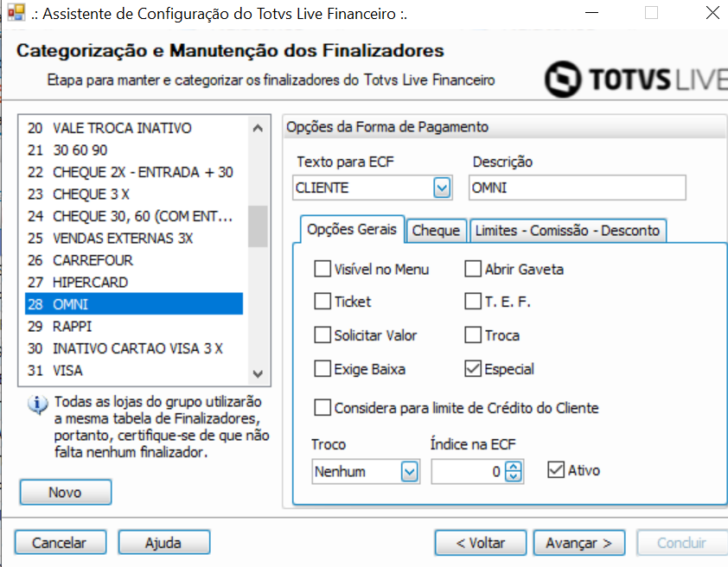Decrease the Índice na ECF value

click(513, 477)
